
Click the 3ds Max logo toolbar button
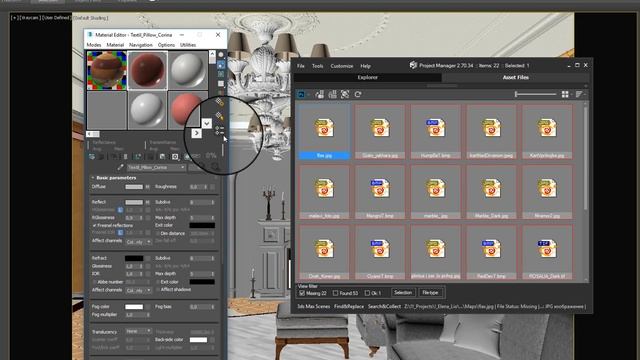coord(301,95)
